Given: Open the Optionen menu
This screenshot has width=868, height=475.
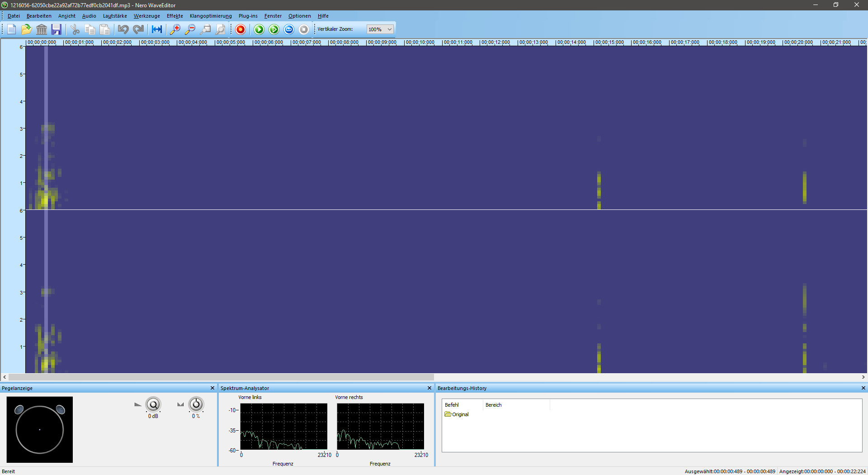Looking at the screenshot, I should point(300,16).
